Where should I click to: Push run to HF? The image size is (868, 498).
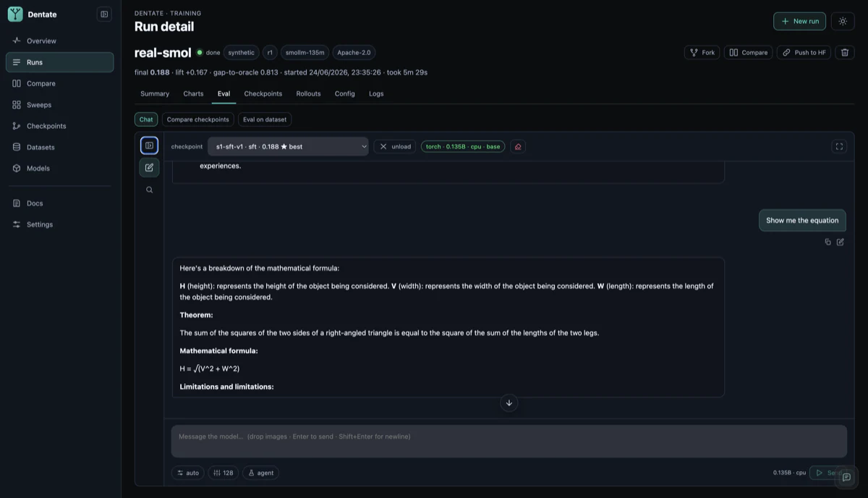804,53
